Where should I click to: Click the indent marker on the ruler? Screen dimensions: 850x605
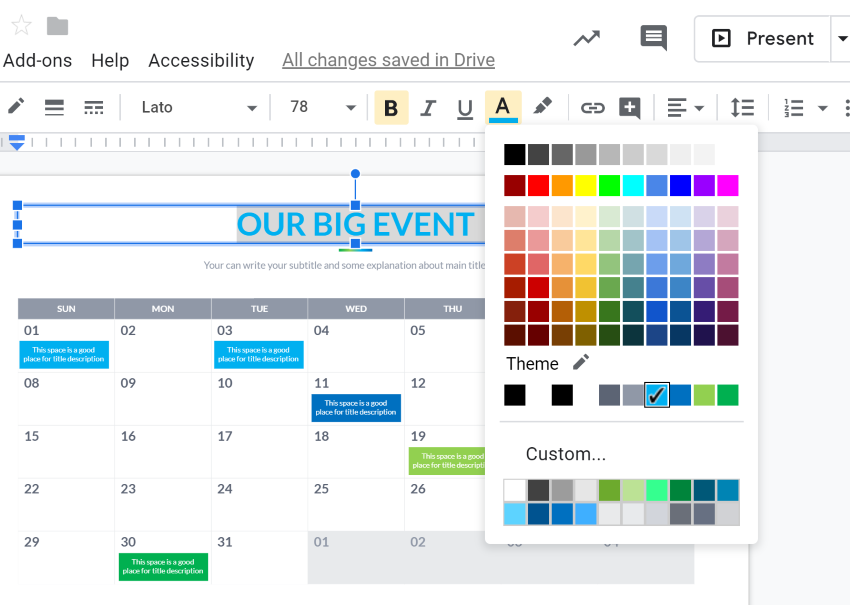click(17, 143)
